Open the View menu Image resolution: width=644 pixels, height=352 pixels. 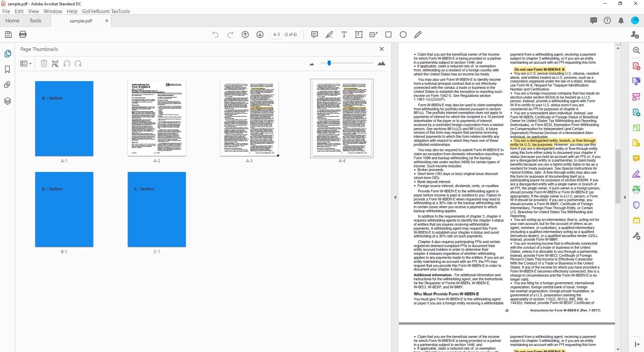(33, 11)
